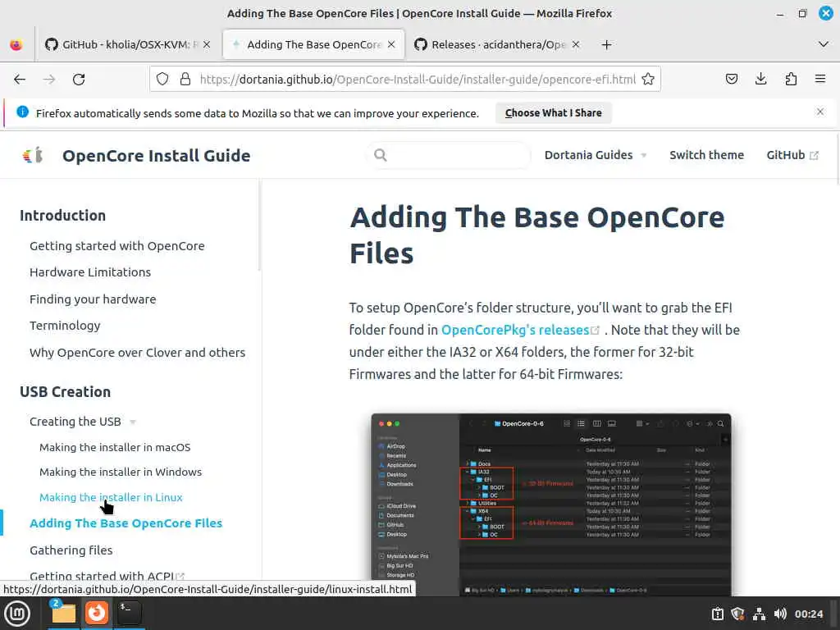
Task: Open Getting started with OpenCore
Action: pos(117,246)
